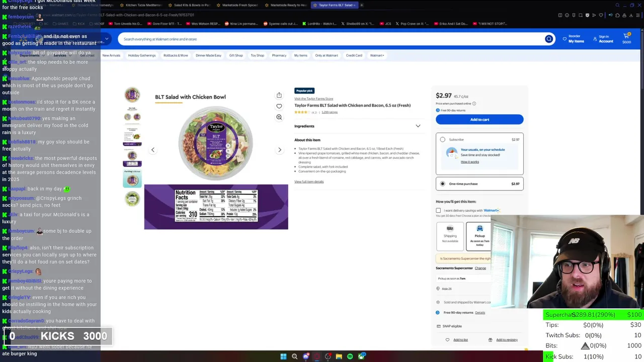Open Holiday Gatherings nav item

coord(142,55)
